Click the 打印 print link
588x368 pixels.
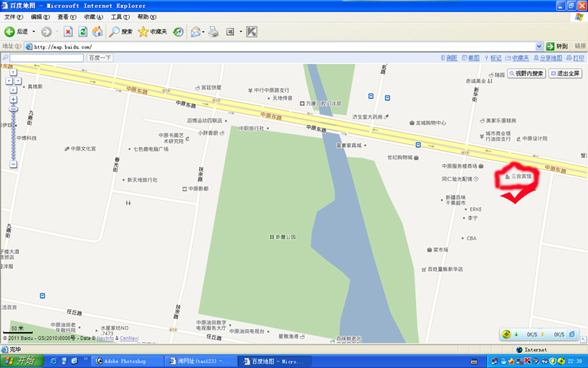(x=575, y=58)
